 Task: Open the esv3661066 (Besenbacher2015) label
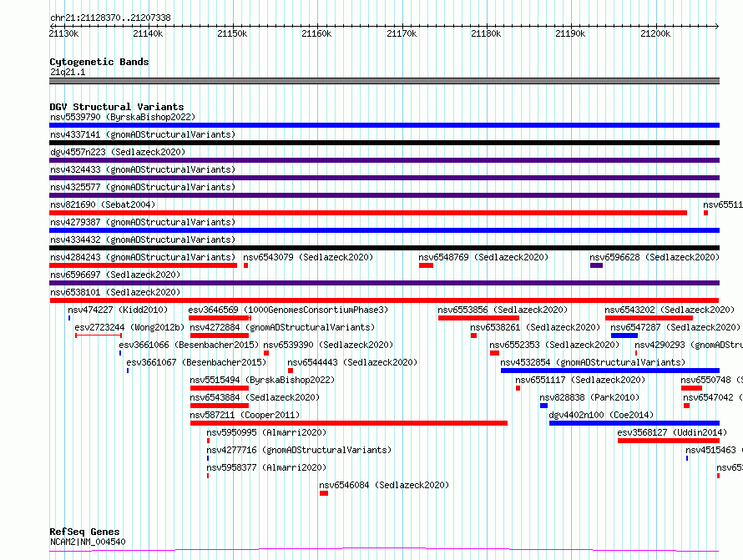click(189, 345)
